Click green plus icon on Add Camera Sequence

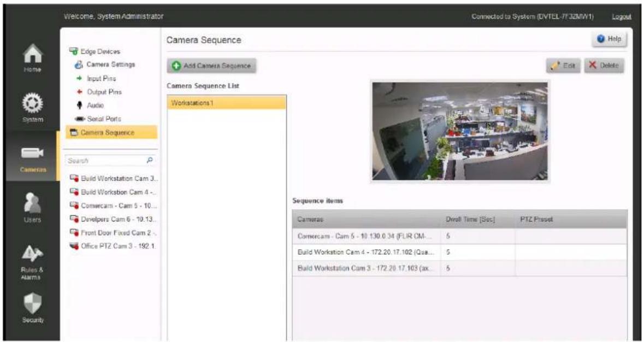pyautogui.click(x=176, y=66)
